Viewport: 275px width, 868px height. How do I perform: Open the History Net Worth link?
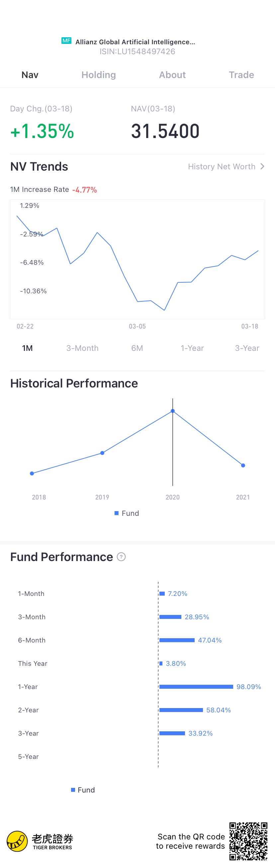tap(222, 167)
